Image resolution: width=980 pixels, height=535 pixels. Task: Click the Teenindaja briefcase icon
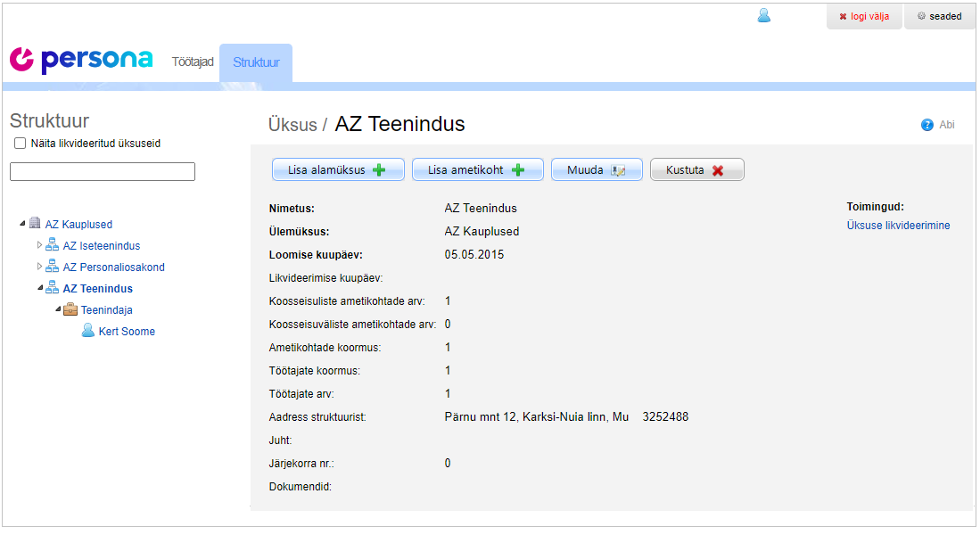coord(70,309)
